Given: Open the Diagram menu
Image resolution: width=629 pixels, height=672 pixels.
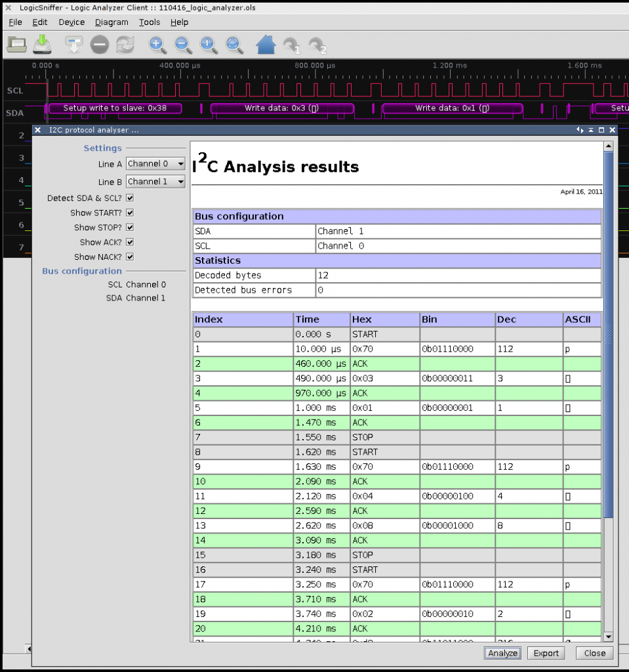Looking at the screenshot, I should (x=112, y=22).
